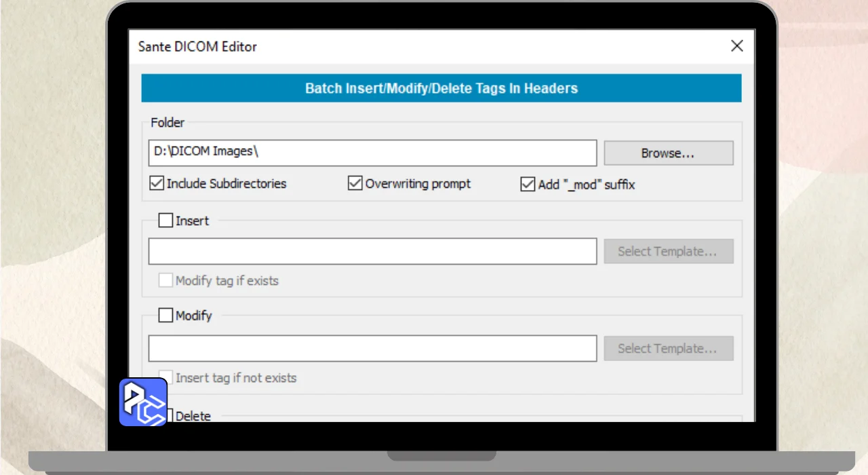Click the Sante DICOM Editor window title
Image resolution: width=868 pixels, height=475 pixels.
(x=197, y=47)
